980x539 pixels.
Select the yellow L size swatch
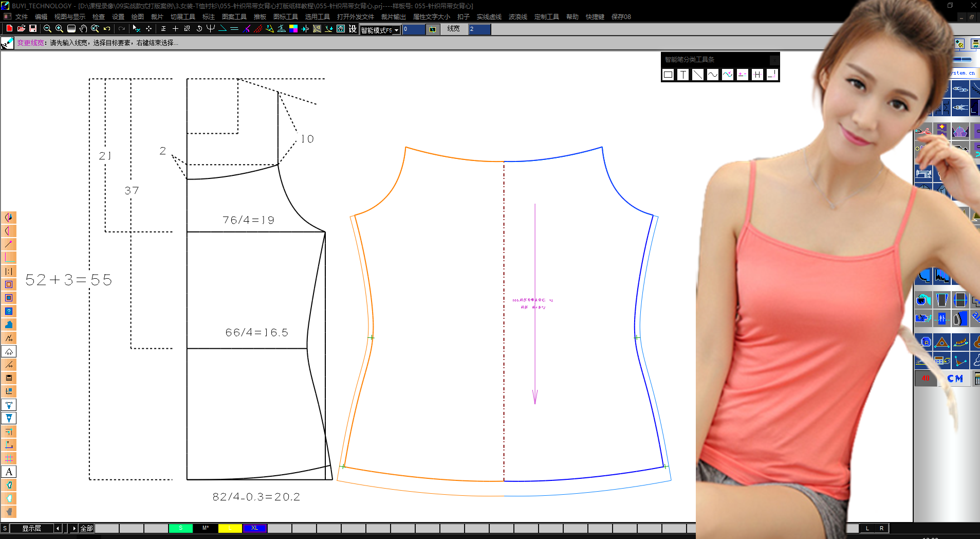coord(230,528)
